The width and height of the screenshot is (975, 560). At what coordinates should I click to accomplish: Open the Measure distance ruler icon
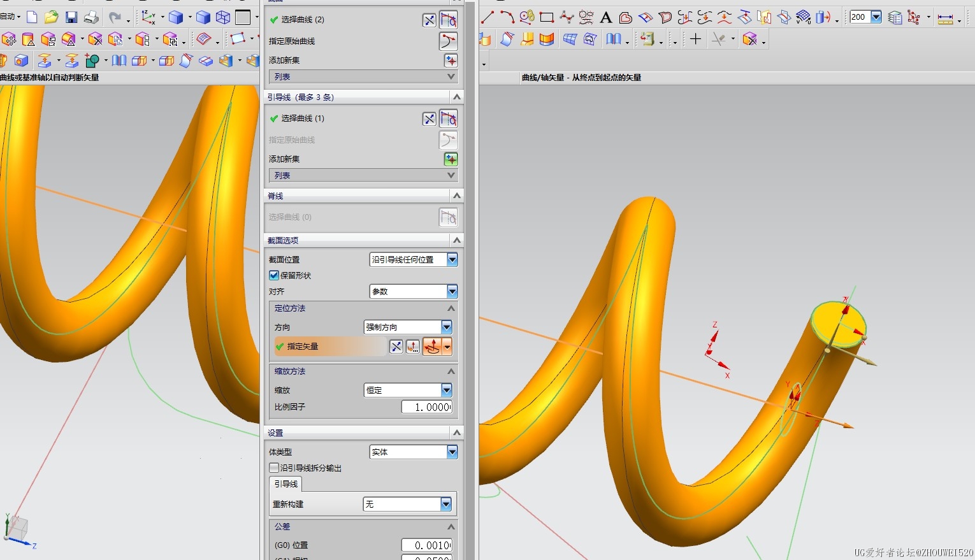946,18
